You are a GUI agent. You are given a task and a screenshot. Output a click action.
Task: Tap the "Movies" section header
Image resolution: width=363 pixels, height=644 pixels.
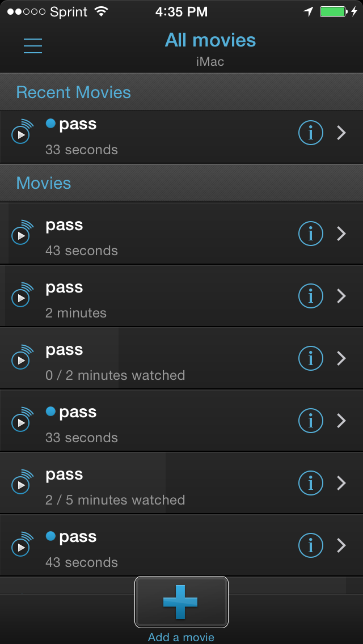click(x=44, y=183)
